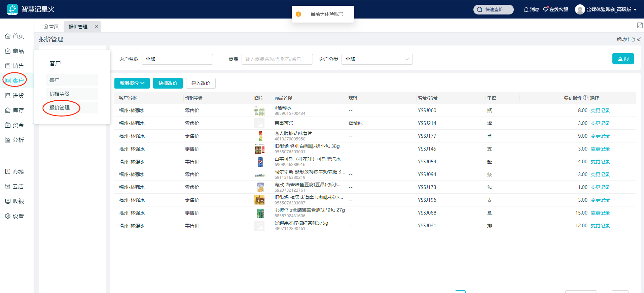Select 价格等级 in the submenu
This screenshot has width=644, height=293.
click(72, 94)
